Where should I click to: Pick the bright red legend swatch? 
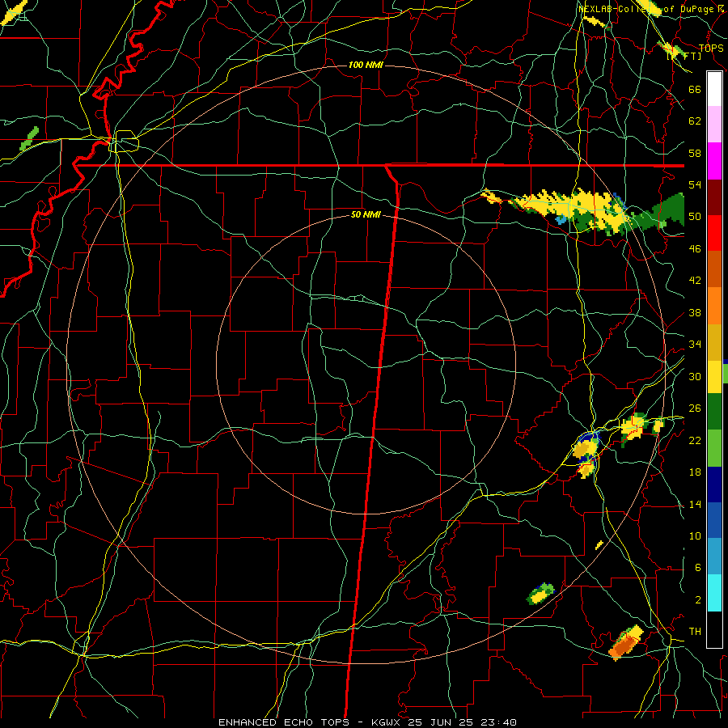pos(714,233)
